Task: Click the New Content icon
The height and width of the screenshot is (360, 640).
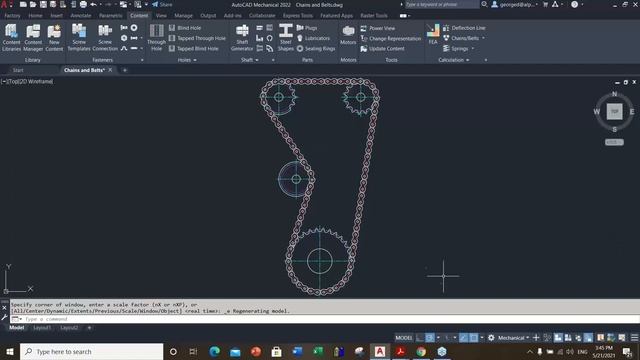Action: pyautogui.click(x=54, y=37)
